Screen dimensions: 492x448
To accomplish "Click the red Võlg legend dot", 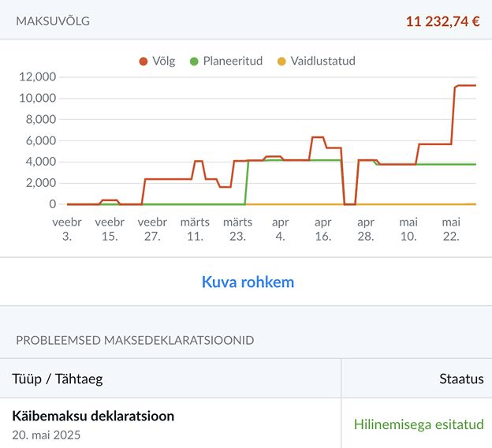I will 143,61.
